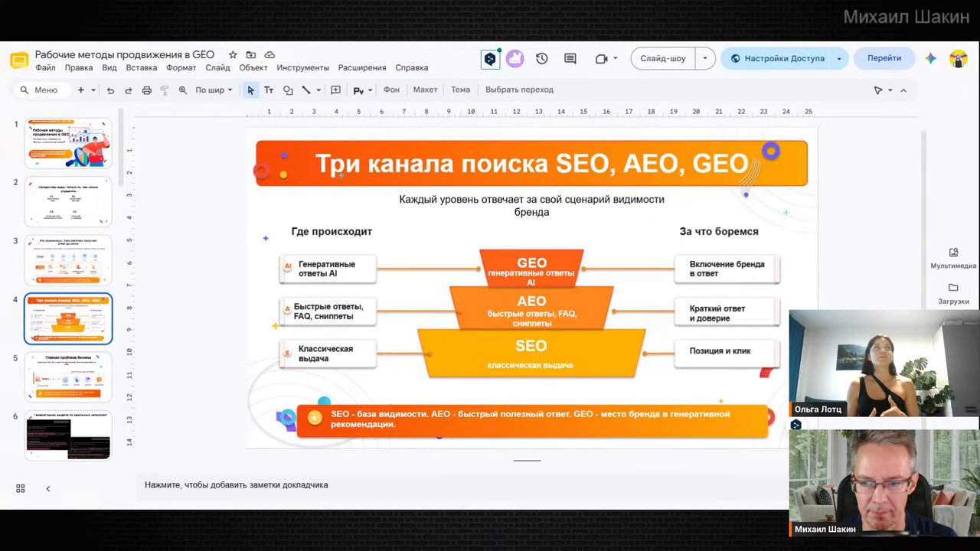
Task: Open the Слайд-шоу options dropdown arrow
Action: pyautogui.click(x=704, y=58)
